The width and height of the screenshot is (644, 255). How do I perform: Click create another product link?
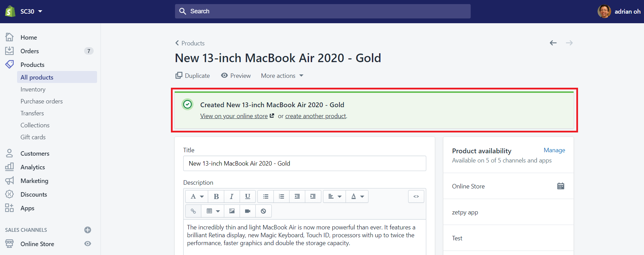316,116
